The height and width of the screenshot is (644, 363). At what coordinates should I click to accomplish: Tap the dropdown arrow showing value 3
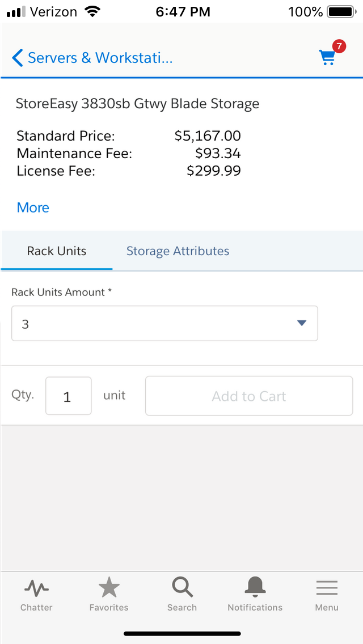(x=301, y=323)
